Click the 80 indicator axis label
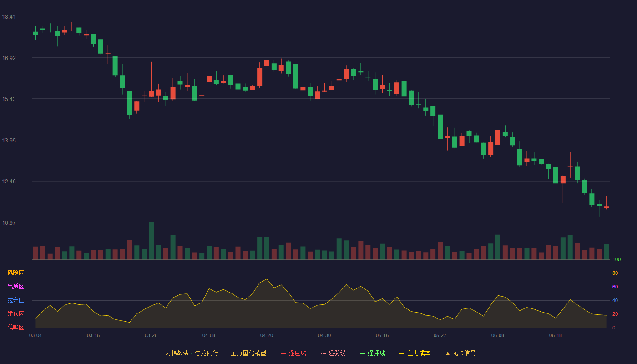 [x=615, y=273]
